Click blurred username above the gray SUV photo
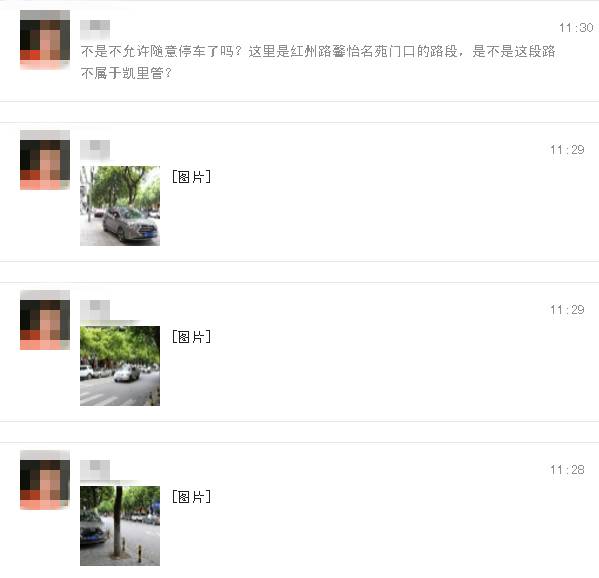The width and height of the screenshot is (599, 578). [x=95, y=149]
